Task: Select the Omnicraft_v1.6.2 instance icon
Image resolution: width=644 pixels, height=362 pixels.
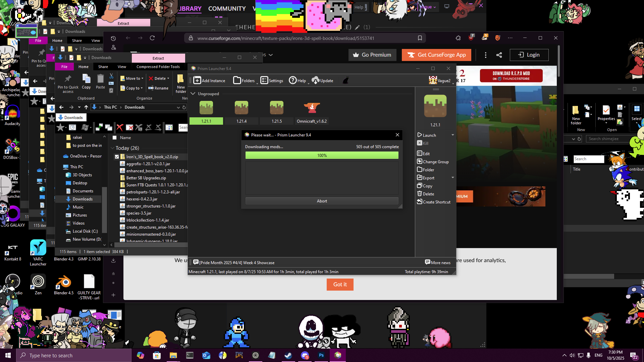Action: click(x=312, y=108)
